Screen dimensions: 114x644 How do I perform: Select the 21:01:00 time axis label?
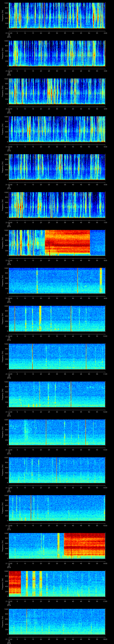(x=9, y=33)
